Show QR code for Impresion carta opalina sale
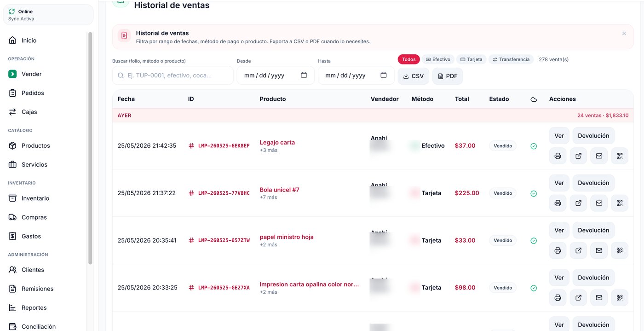The width and height of the screenshot is (644, 331). pyautogui.click(x=620, y=298)
